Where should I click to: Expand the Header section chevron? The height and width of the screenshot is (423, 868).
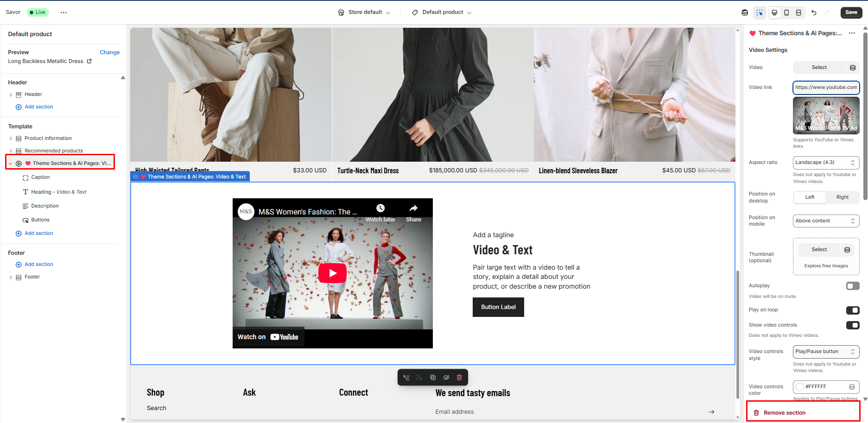point(11,95)
